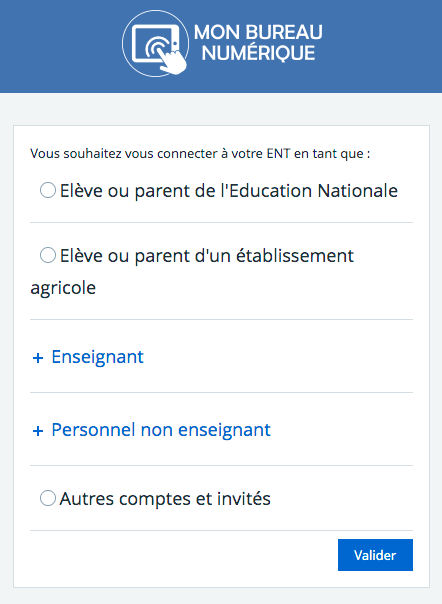Screen dimensions: 442x604
Task: Select the Education Nationale student or parent radio
Action: point(48,190)
